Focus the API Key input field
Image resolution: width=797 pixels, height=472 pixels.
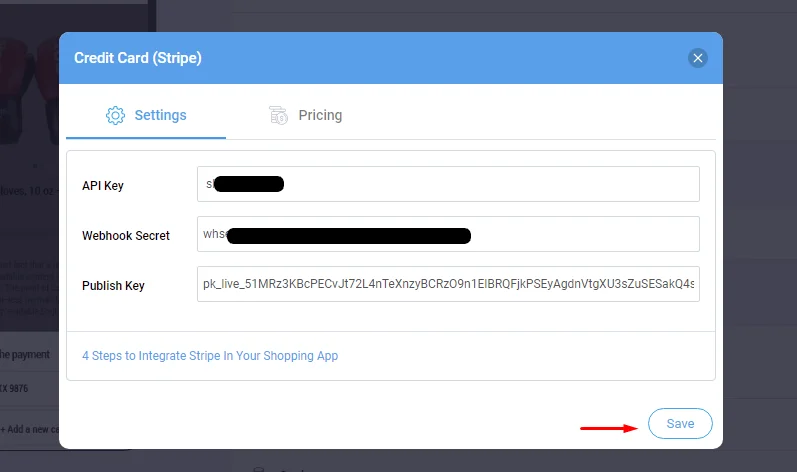tap(448, 184)
